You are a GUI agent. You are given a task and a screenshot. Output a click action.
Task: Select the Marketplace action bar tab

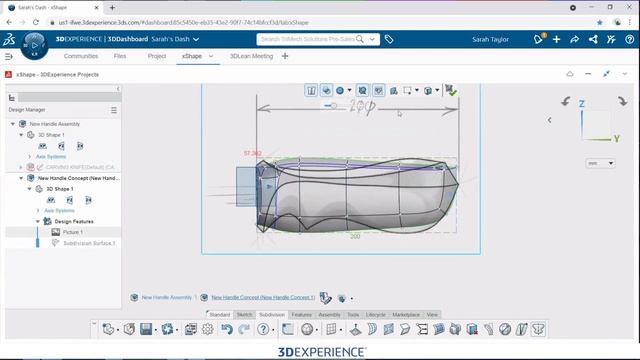406,315
